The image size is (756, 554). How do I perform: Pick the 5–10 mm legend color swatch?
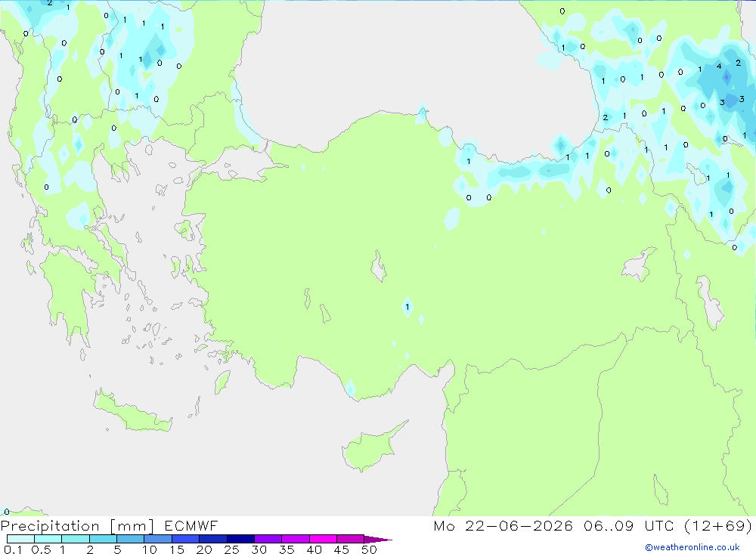(130, 539)
